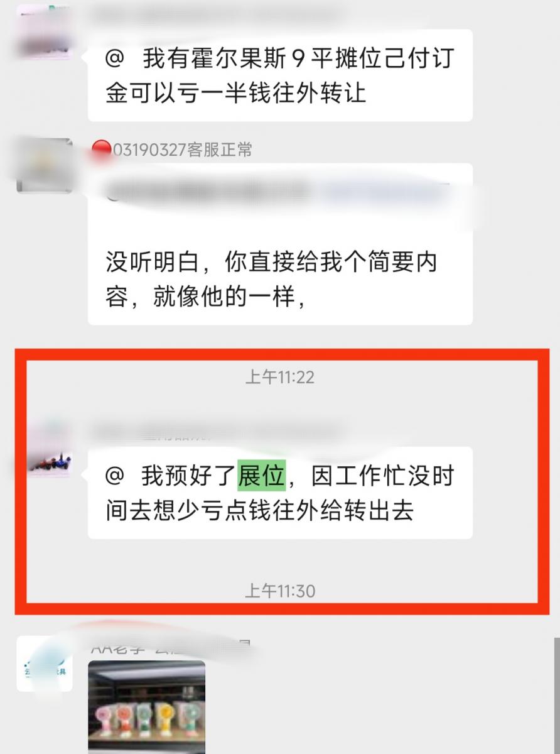This screenshot has height=754, width=560.
Task: Click the AA老李 sender name label
Action: point(170,646)
